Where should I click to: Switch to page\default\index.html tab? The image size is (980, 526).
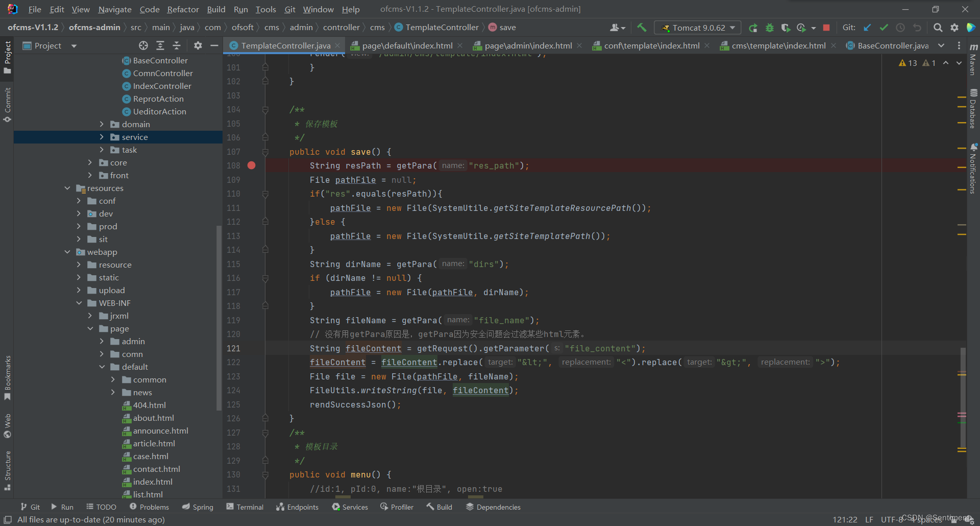point(407,45)
